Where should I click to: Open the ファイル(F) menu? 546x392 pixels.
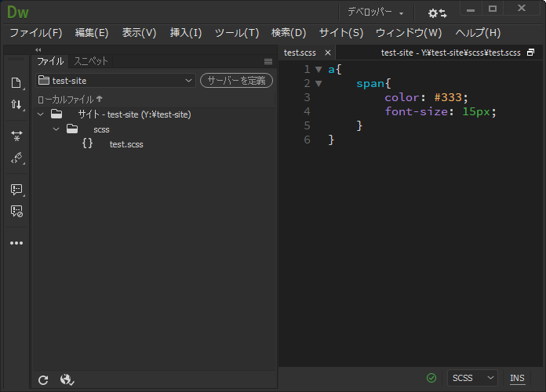(x=36, y=33)
